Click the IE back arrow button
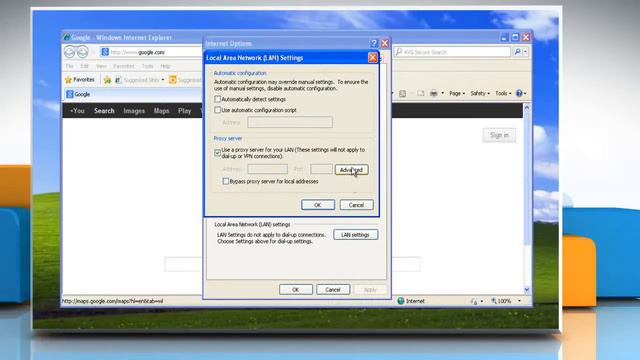This screenshot has width=640, height=360. (x=70, y=52)
